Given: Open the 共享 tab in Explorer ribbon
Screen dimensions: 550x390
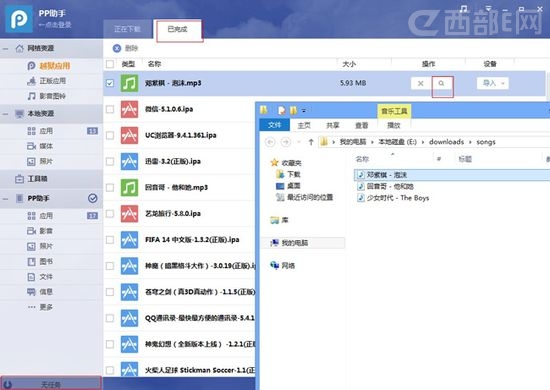Looking at the screenshot, I should (x=333, y=125).
